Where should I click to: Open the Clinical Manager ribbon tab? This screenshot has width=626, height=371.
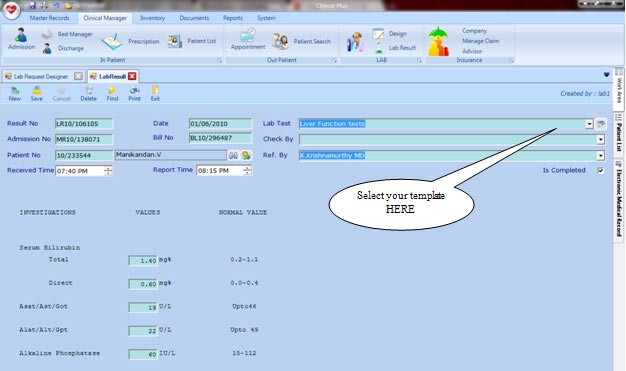pyautogui.click(x=105, y=18)
